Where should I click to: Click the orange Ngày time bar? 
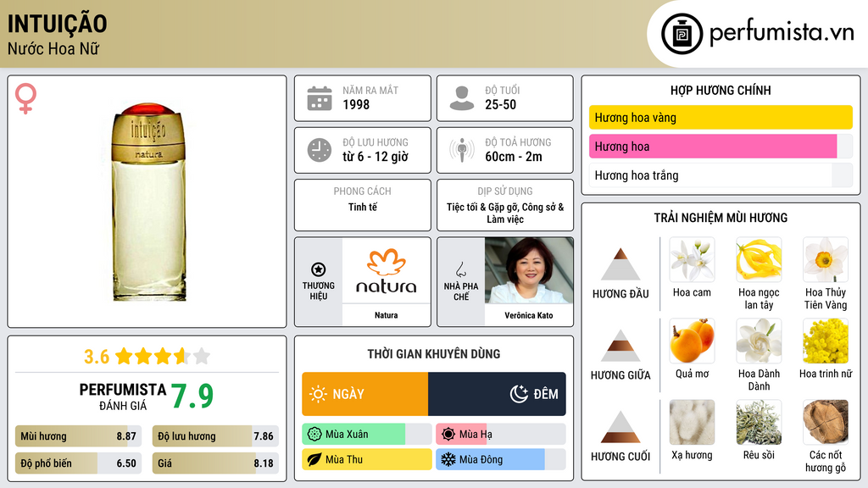364,394
